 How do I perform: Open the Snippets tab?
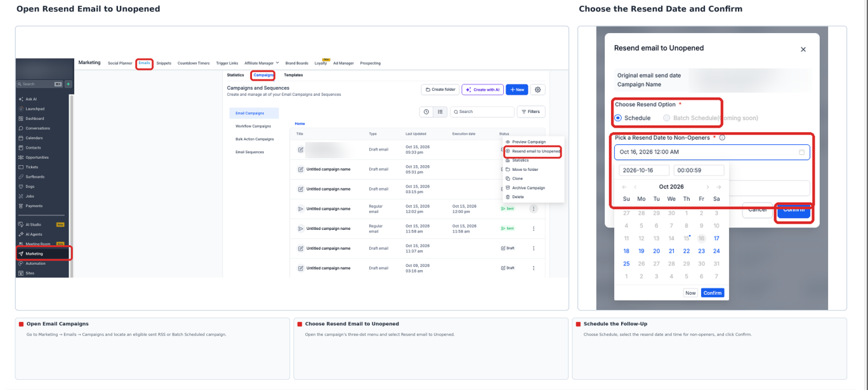pos(164,63)
